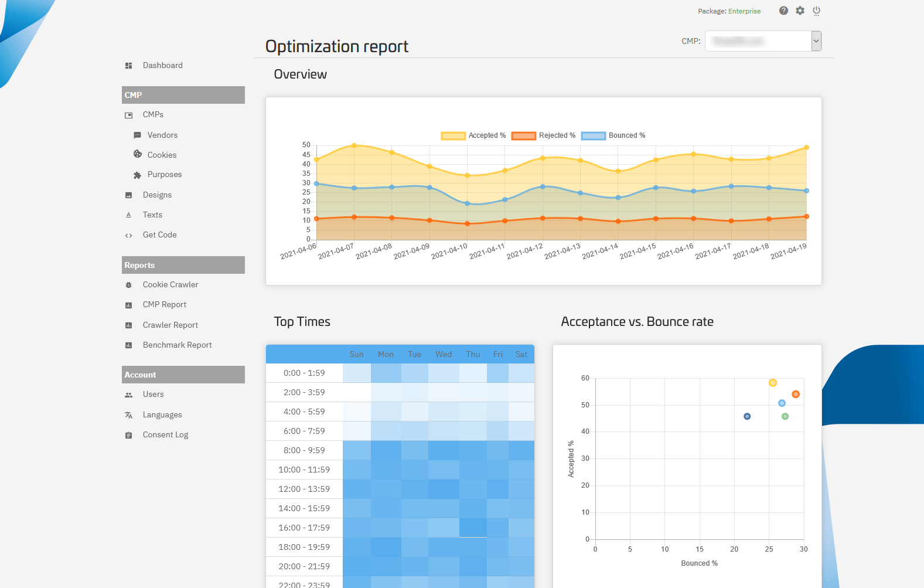Click the CMP selection combo box
Viewport: 924px width, 588px height.
763,41
